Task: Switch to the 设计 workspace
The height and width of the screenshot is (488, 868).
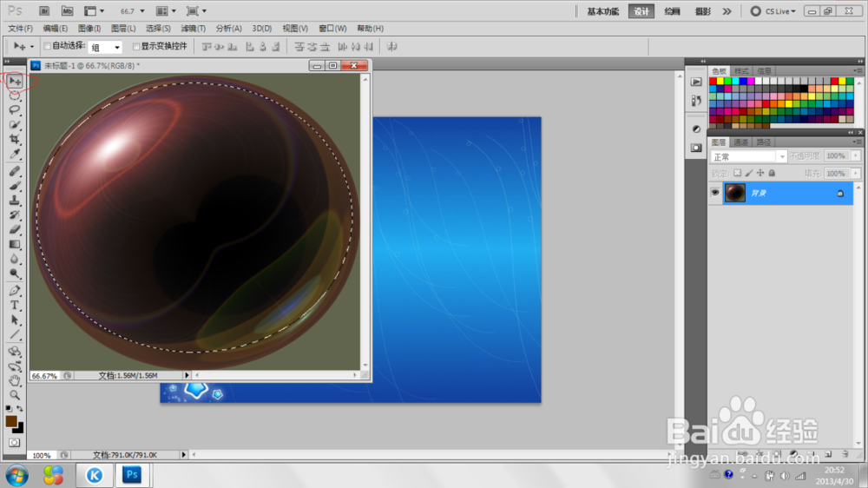Action: click(x=641, y=11)
